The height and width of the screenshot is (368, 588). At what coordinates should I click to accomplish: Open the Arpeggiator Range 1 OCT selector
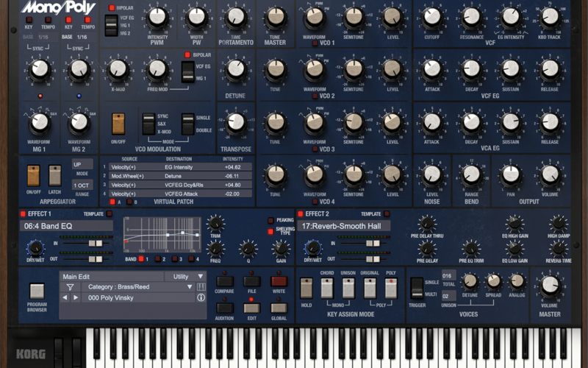(82, 185)
